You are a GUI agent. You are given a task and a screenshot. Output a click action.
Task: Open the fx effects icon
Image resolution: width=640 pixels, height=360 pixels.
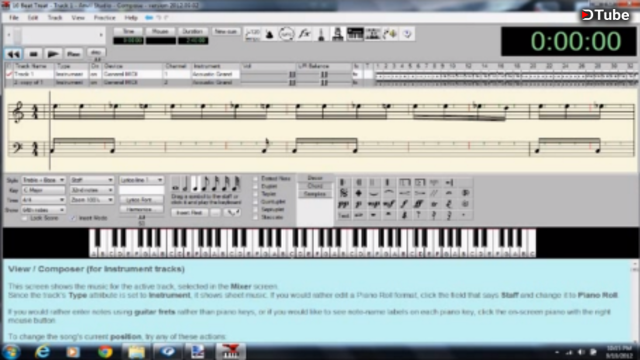click(x=304, y=34)
